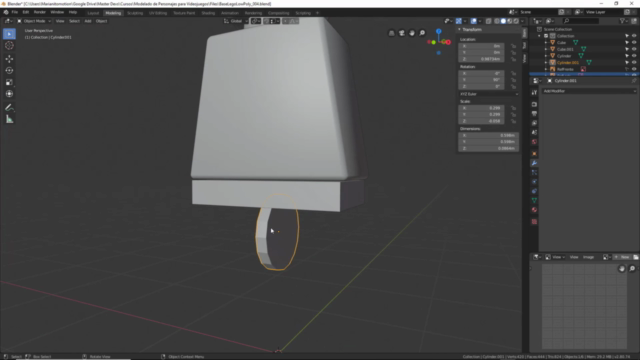Screen dimensions: 640x360
Task: Open the Global transform orientation dropdown
Action: pos(236,21)
